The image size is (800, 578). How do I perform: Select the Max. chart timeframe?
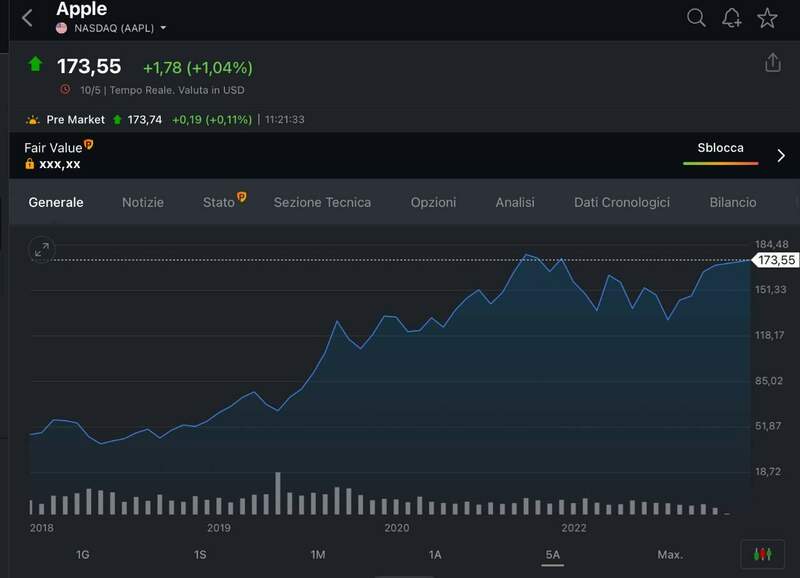670,554
